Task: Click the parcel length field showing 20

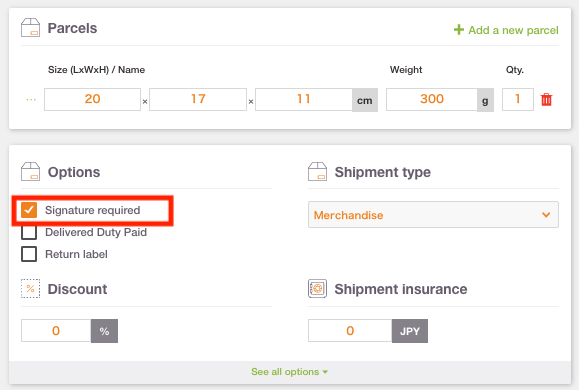Action: [92, 99]
